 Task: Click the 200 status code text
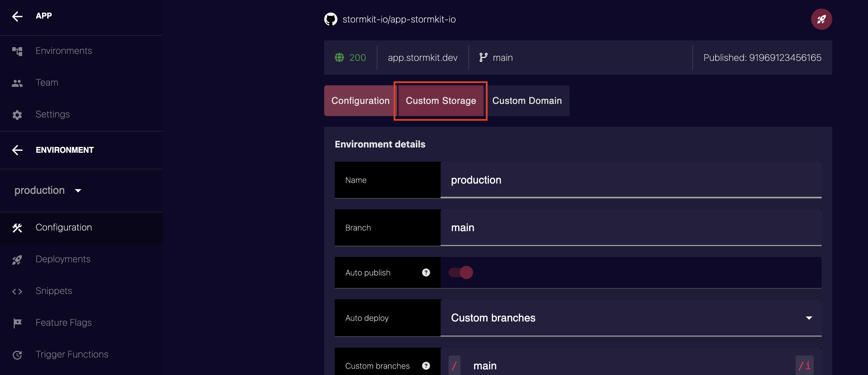[358, 58]
